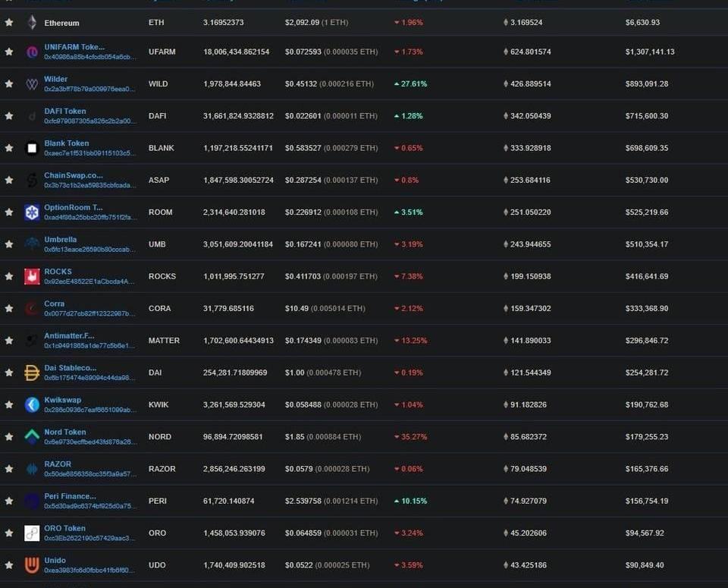Screen dimensions: 728x588
Task: Open the Antimatter.F... token link
Action: pos(69,335)
